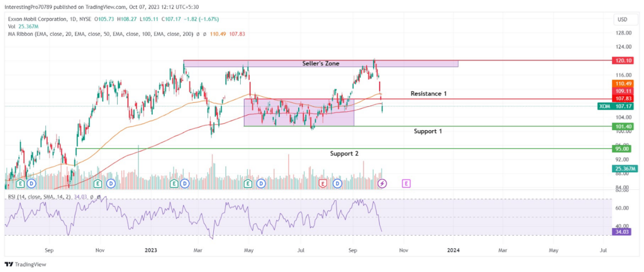Click the orange 110.49 EMA price label

pyautogui.click(x=623, y=84)
